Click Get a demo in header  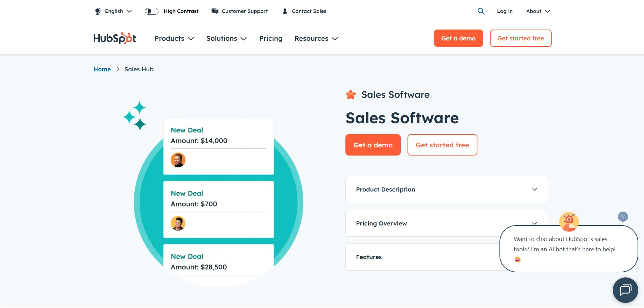pyautogui.click(x=458, y=38)
